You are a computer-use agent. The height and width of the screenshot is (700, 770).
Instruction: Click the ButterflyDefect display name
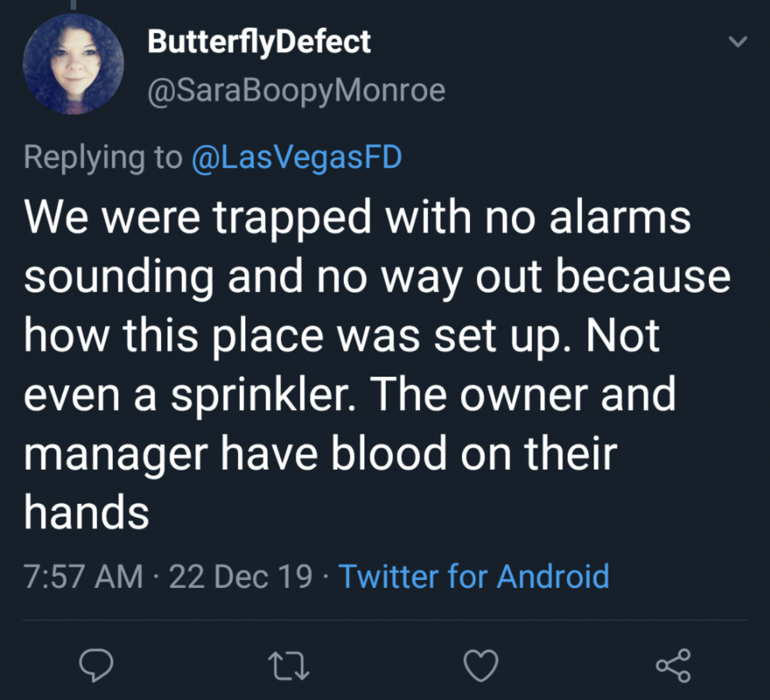click(x=259, y=41)
